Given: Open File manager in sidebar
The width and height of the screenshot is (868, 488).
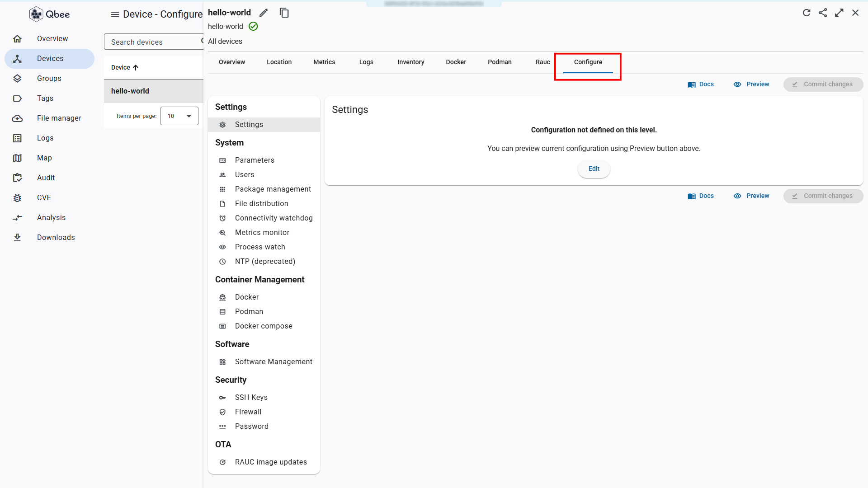Looking at the screenshot, I should [x=49, y=118].
